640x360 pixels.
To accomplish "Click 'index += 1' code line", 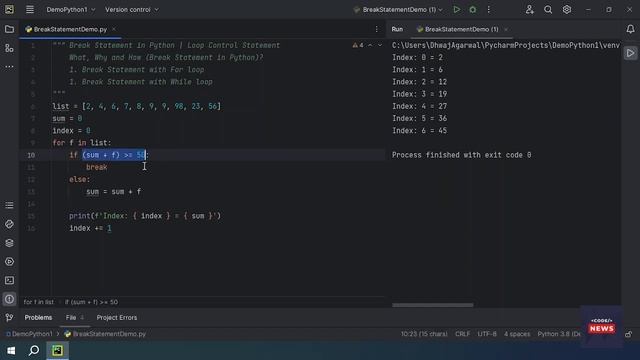I will pyautogui.click(x=90, y=228).
